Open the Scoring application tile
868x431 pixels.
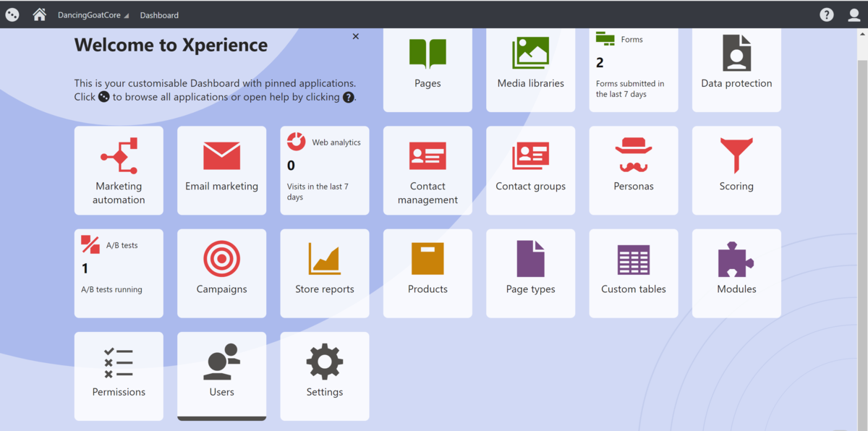tap(736, 171)
